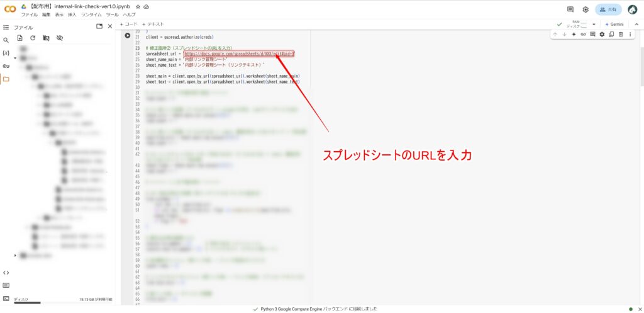Click the spreadsheet_url string in code
The height and width of the screenshot is (313, 644).
[238, 54]
